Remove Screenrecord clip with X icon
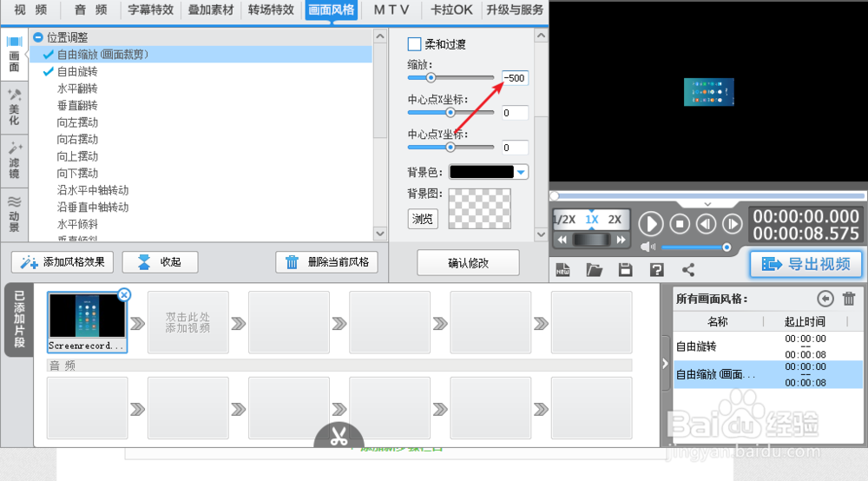 (x=124, y=294)
